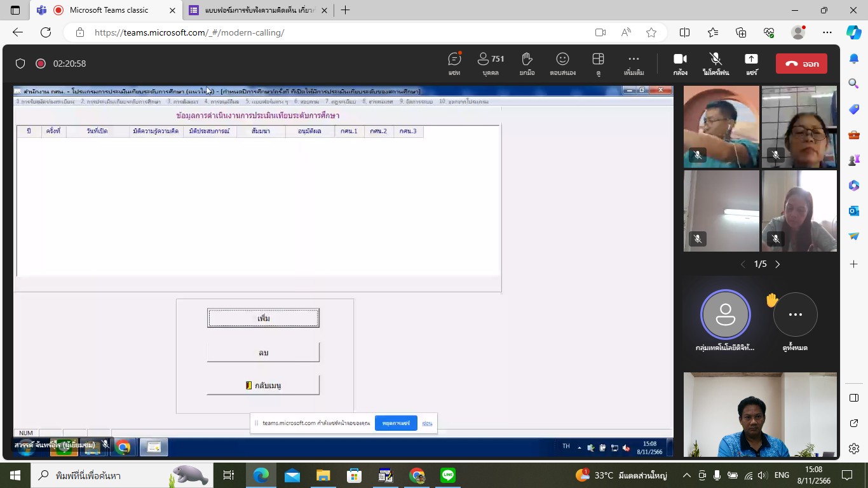Select the อนุมัติผล column header
Screen dimensions: 868x488
pos(309,132)
